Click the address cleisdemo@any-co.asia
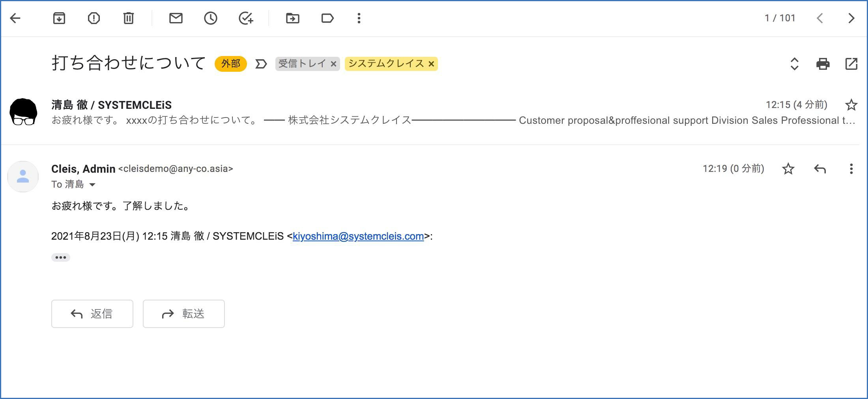This screenshot has height=399, width=868. tap(176, 169)
